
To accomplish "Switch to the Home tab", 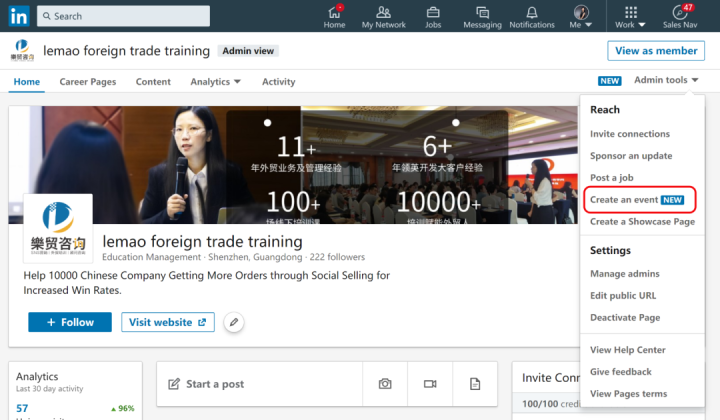I will (x=27, y=82).
